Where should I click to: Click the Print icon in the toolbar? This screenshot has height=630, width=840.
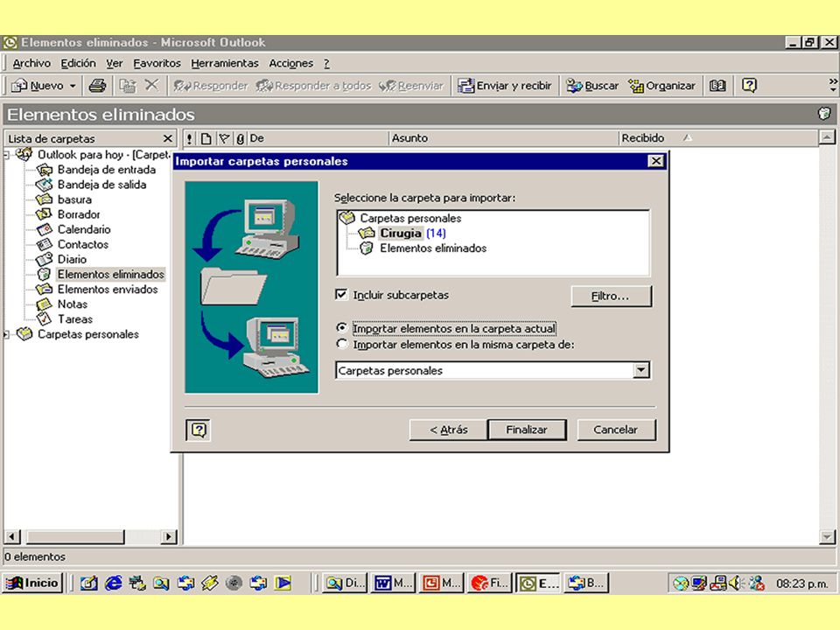click(x=97, y=85)
